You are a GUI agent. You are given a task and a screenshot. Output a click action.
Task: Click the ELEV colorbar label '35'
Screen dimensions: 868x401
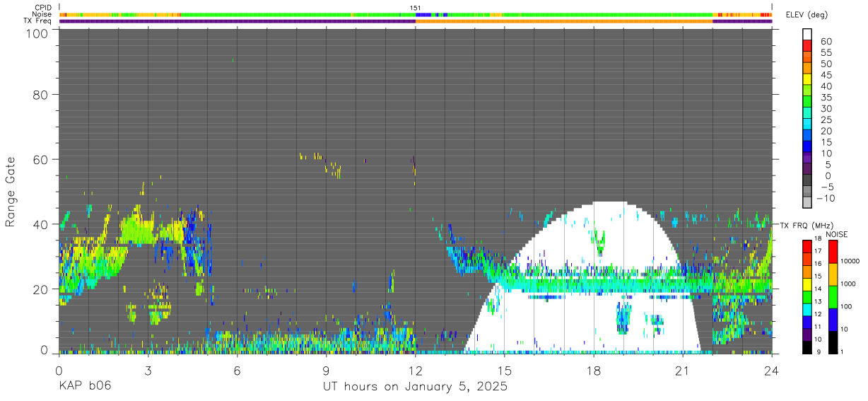point(826,98)
